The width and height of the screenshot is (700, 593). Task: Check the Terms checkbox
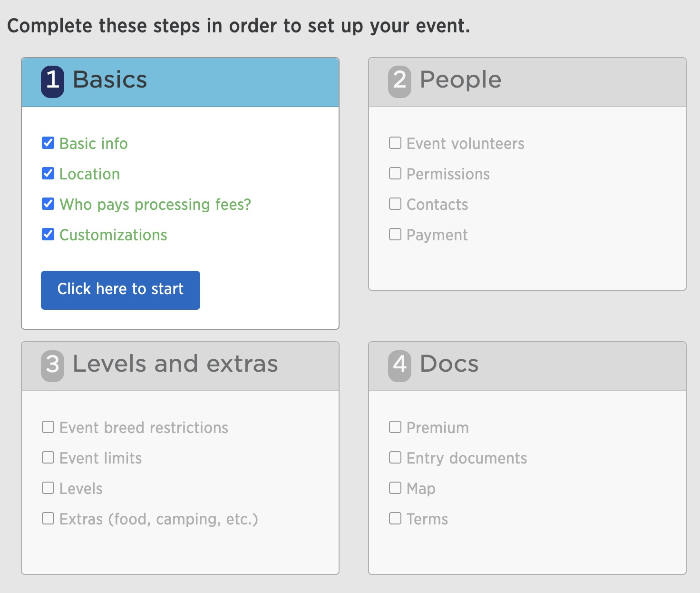click(395, 518)
